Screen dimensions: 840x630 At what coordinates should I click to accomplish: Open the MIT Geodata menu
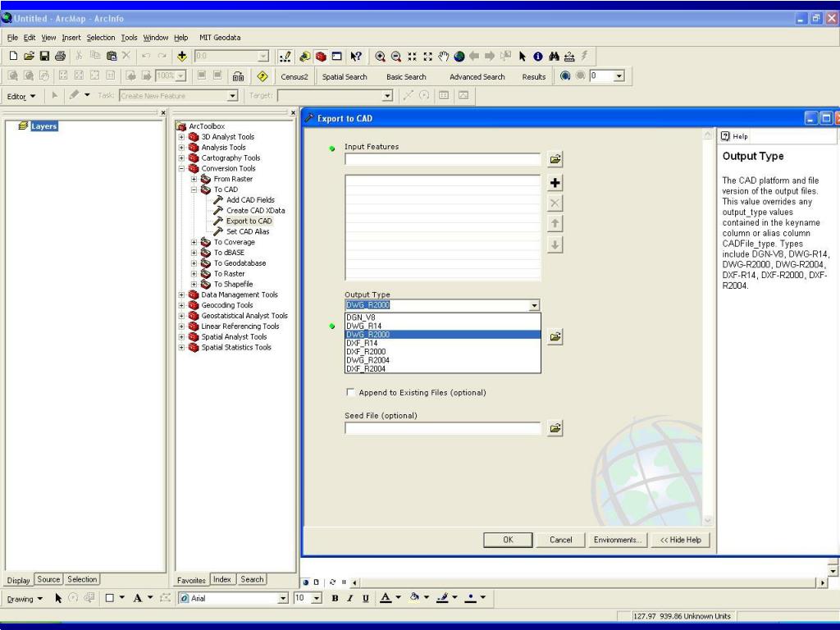pyautogui.click(x=220, y=38)
